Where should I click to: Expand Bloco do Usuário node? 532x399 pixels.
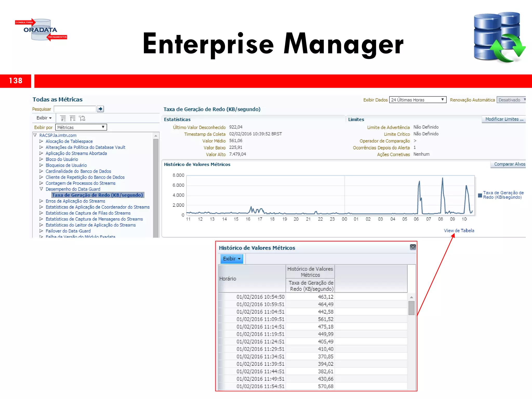pos(41,159)
